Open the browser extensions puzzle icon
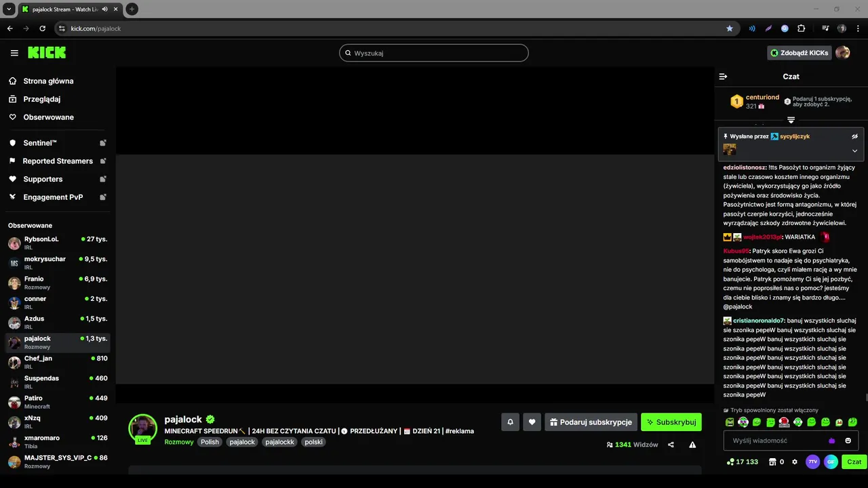 (802, 28)
